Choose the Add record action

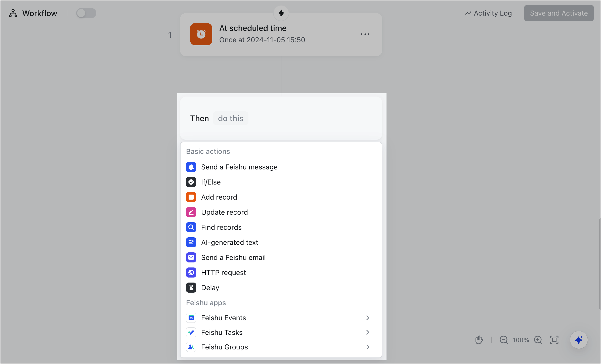click(x=219, y=197)
